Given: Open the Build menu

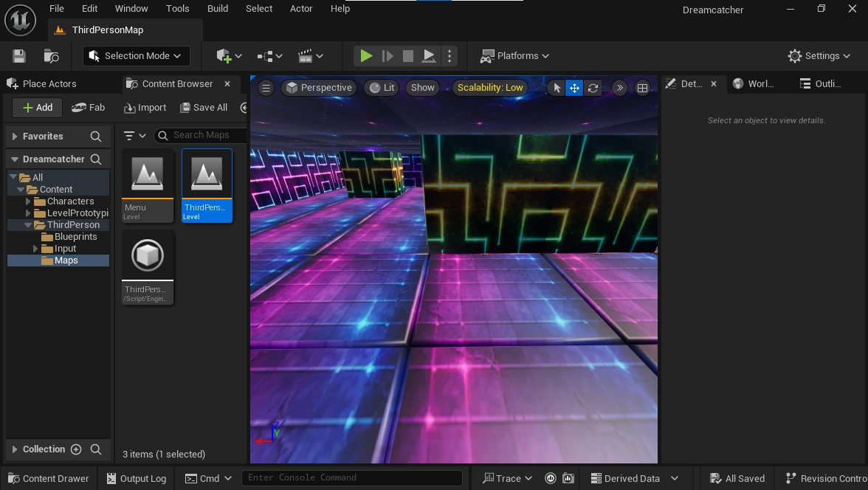Looking at the screenshot, I should pos(218,9).
